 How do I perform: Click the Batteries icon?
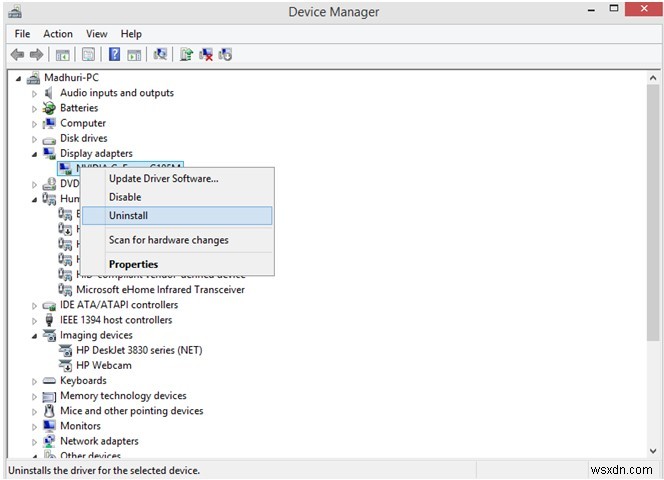(49, 108)
